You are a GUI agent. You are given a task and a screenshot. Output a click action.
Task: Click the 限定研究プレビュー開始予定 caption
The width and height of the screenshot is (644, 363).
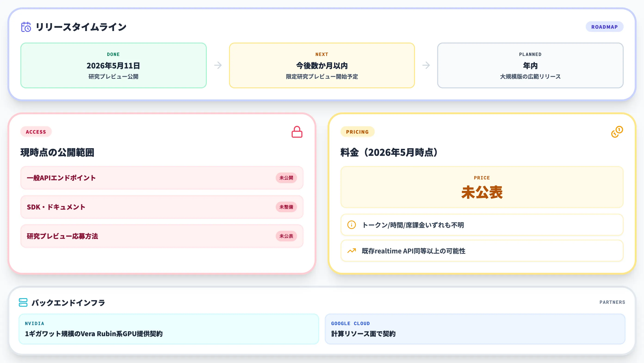coord(322,77)
